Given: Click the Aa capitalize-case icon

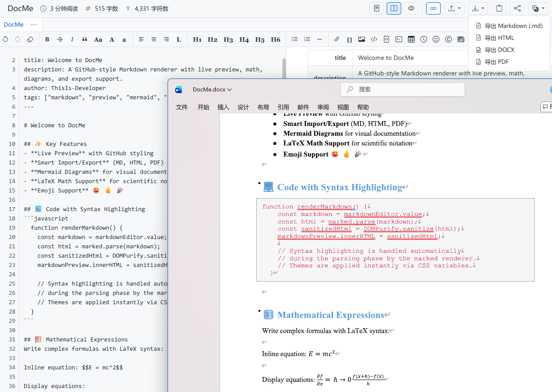Looking at the screenshot, I should [x=98, y=39].
